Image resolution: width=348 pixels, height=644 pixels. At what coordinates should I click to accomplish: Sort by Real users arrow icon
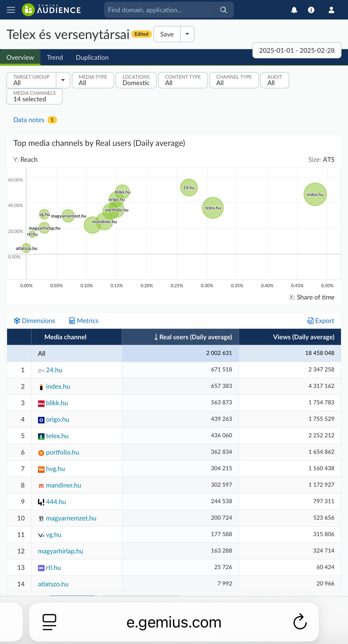click(x=156, y=337)
